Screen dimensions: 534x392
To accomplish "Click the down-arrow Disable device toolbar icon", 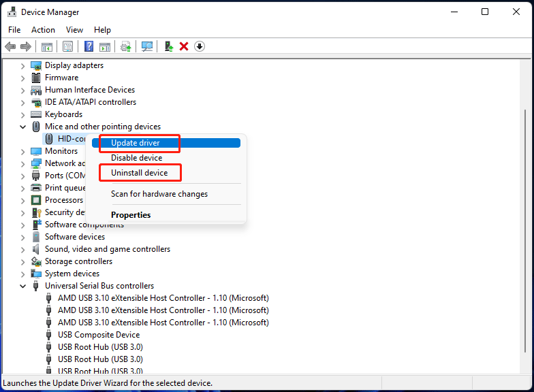I will pyautogui.click(x=200, y=46).
